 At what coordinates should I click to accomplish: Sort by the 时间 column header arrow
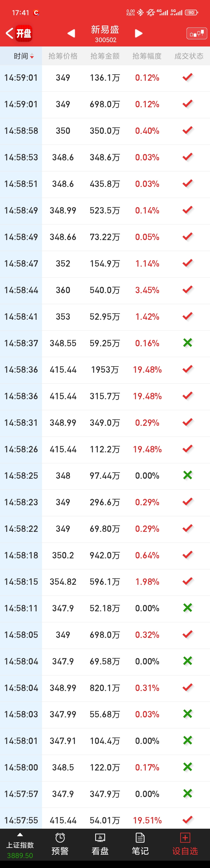pos(32,56)
